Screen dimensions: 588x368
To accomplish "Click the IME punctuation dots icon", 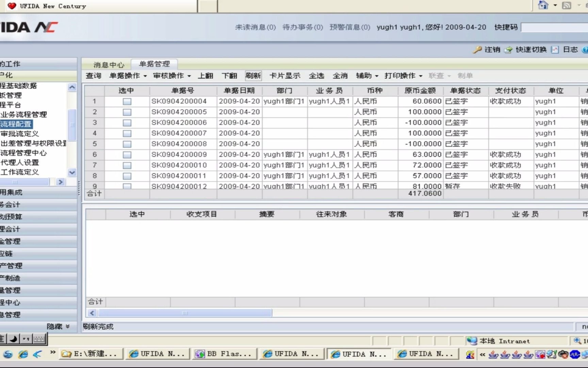I will pyautogui.click(x=26, y=339).
